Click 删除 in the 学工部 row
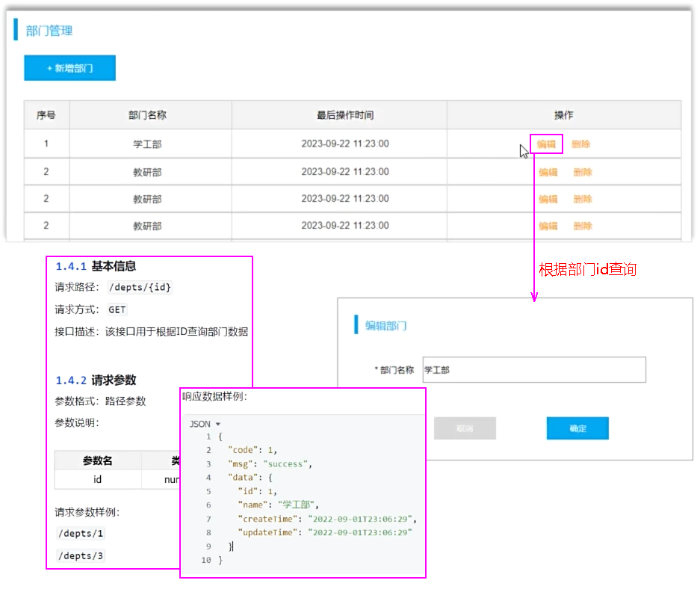Image resolution: width=700 pixels, height=598 pixels. coord(580,144)
